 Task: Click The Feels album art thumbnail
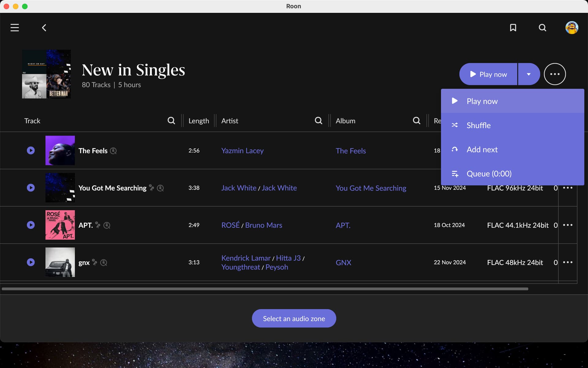pyautogui.click(x=60, y=150)
